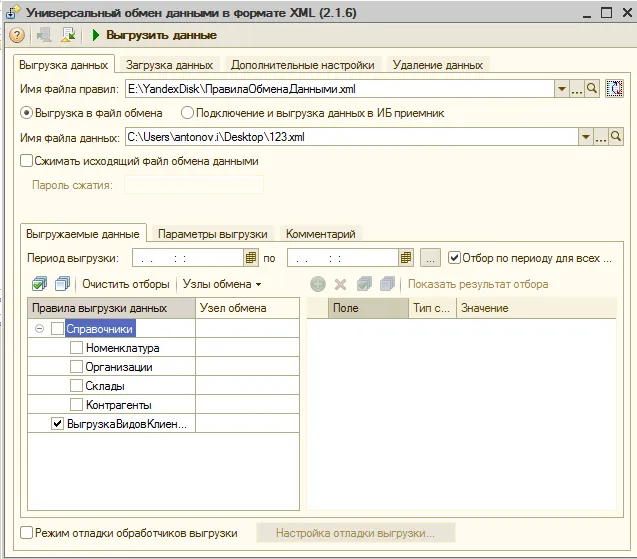The image size is (637, 559).
Task: Open Узлы обмена dropdown menu
Action: click(x=222, y=284)
